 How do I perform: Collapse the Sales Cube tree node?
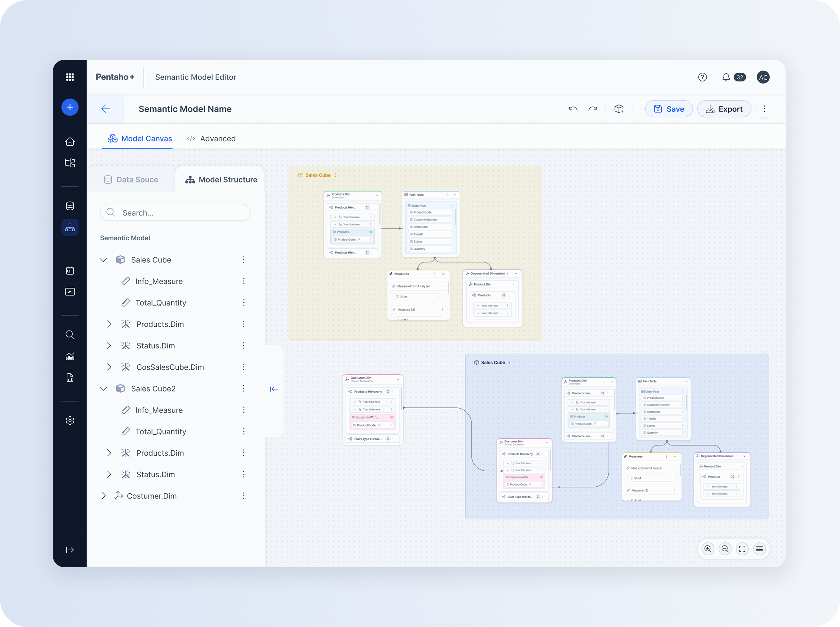click(103, 260)
